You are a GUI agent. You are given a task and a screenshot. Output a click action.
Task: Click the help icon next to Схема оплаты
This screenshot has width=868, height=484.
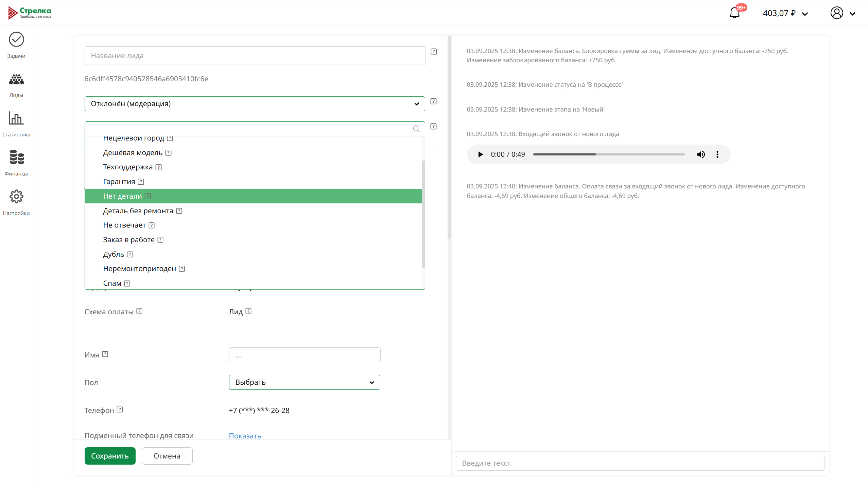(139, 311)
